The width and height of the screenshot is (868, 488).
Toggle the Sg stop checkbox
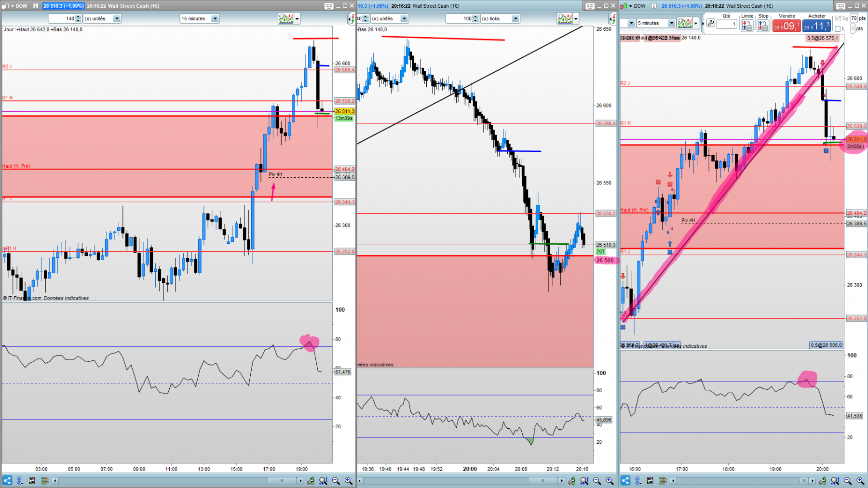(838, 18)
